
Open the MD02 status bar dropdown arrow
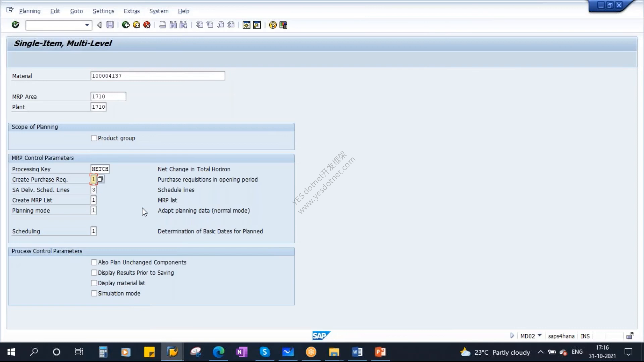tap(539, 335)
